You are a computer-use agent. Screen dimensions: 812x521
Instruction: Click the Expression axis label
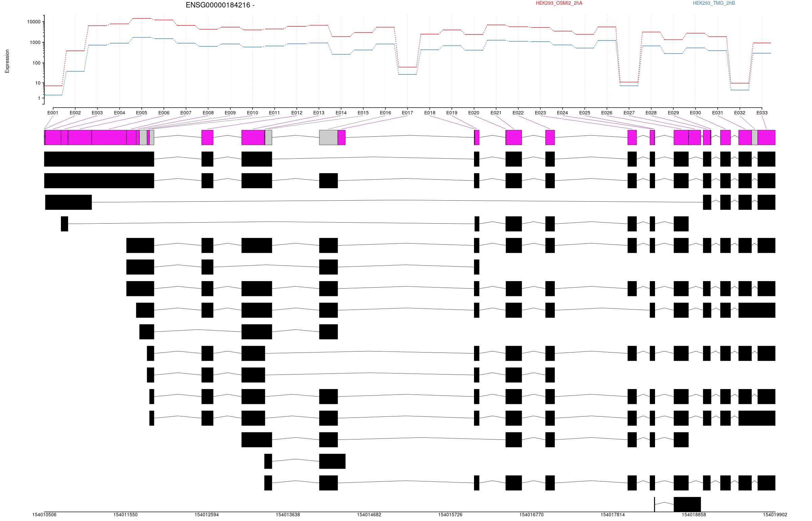pyautogui.click(x=7, y=61)
